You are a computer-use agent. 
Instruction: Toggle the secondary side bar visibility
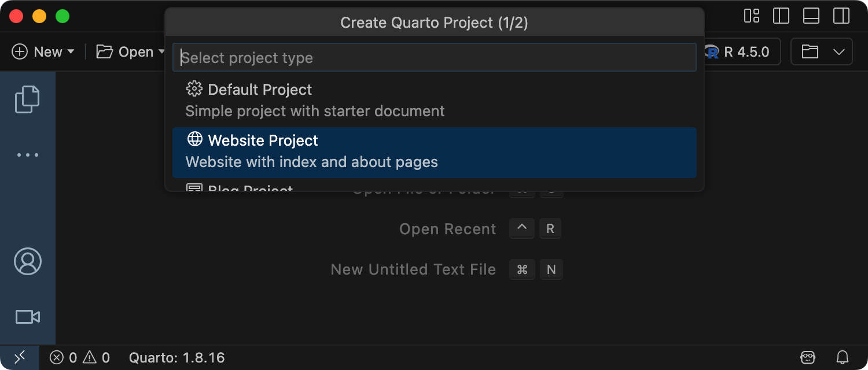pos(841,16)
